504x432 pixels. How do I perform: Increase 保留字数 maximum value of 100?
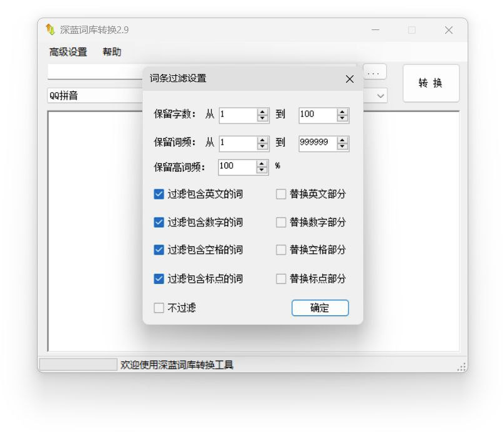[x=343, y=112]
